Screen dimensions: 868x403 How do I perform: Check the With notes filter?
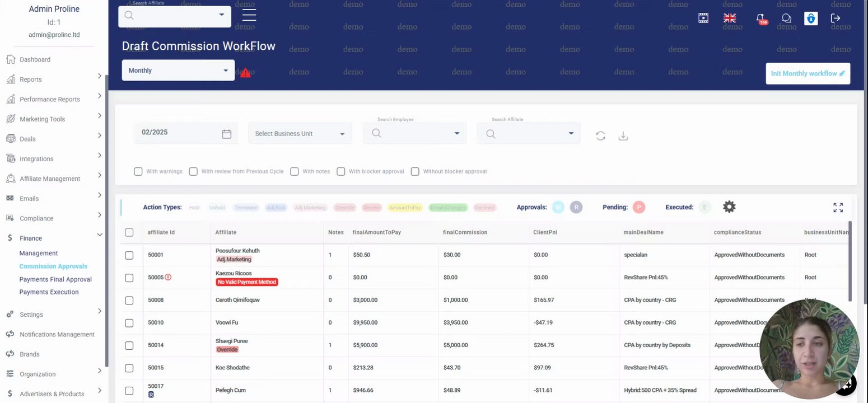pos(294,171)
